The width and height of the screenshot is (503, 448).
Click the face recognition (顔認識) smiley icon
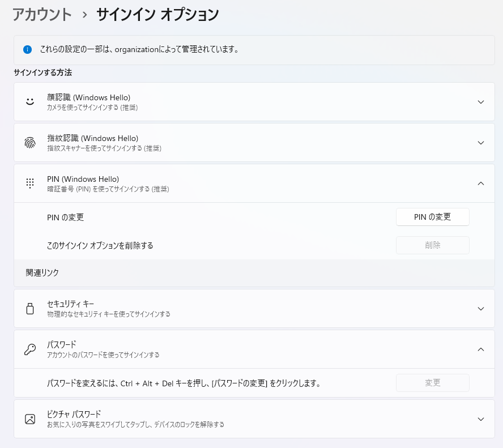30,102
